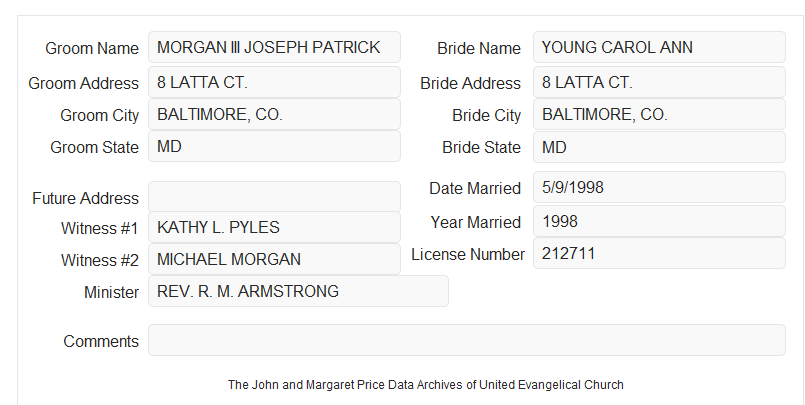Click the Bride State field showing MD

coord(659,147)
